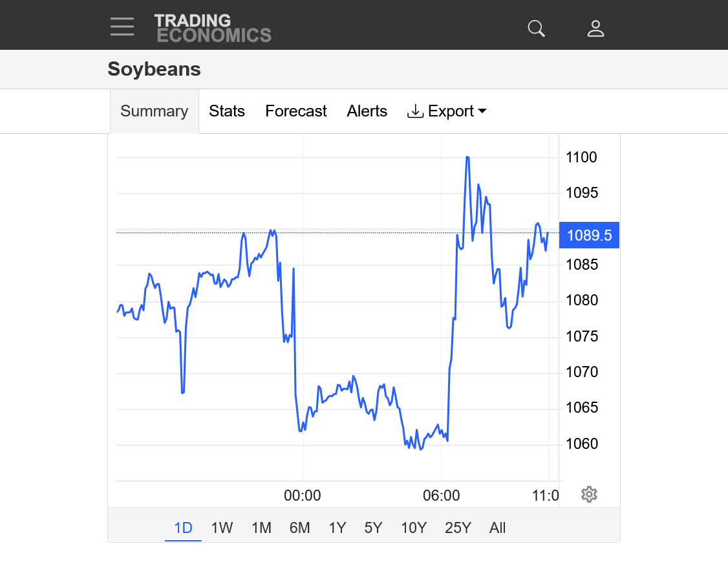Click the download icon beside Export
The height and width of the screenshot is (577, 728).
click(414, 111)
